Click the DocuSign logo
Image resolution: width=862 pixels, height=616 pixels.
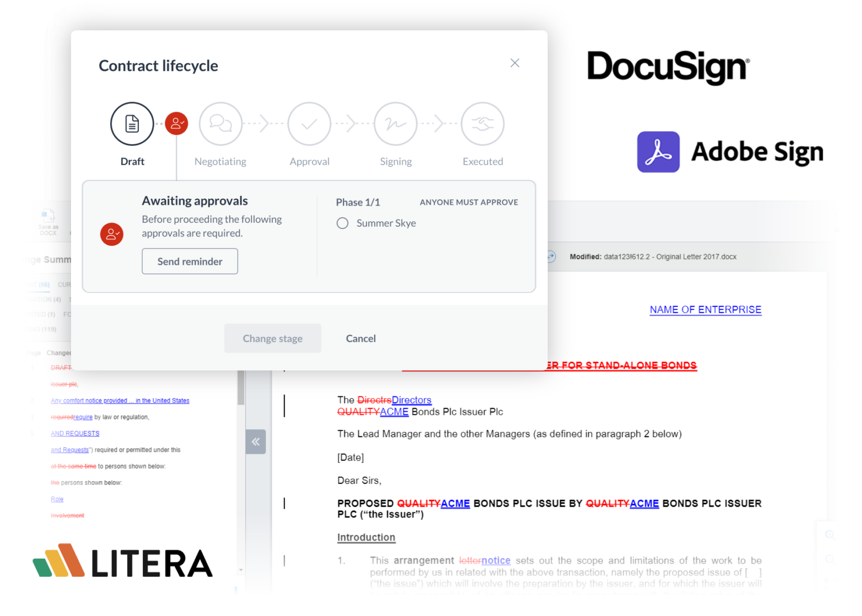click(x=668, y=67)
